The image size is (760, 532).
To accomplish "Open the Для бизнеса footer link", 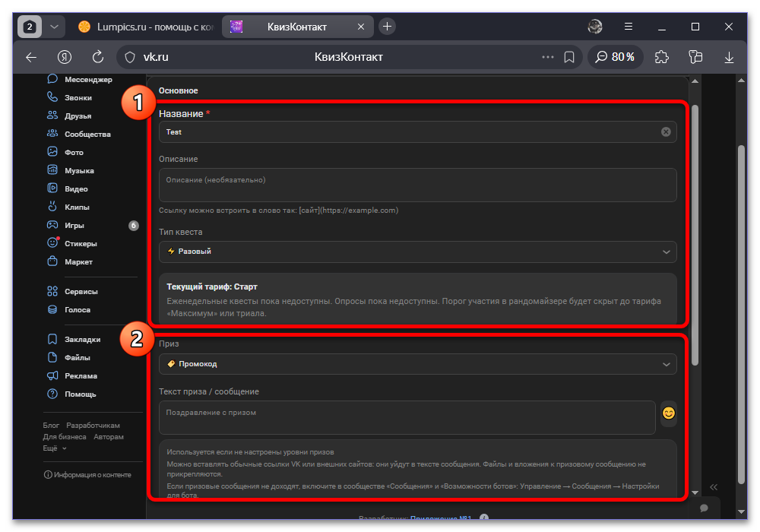I will coord(65,437).
